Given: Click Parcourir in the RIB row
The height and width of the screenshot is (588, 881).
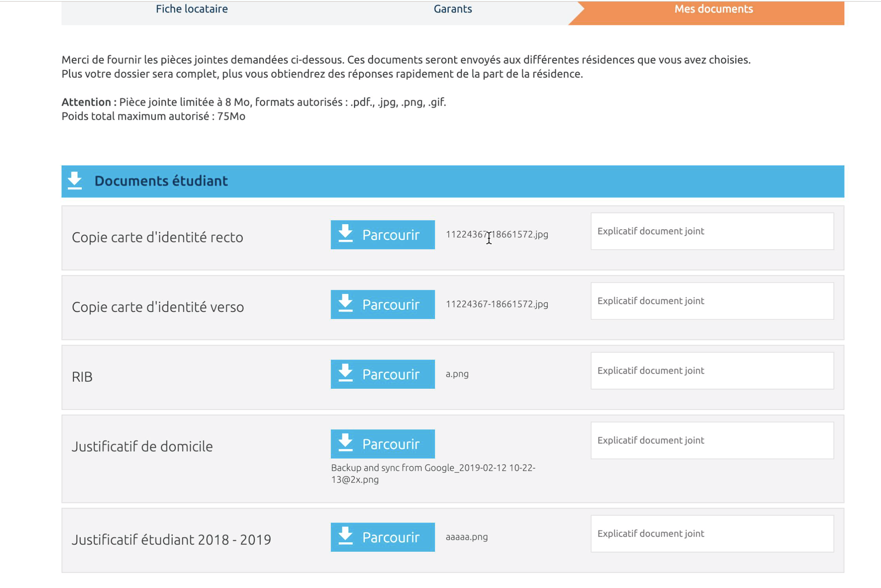Looking at the screenshot, I should click(383, 374).
